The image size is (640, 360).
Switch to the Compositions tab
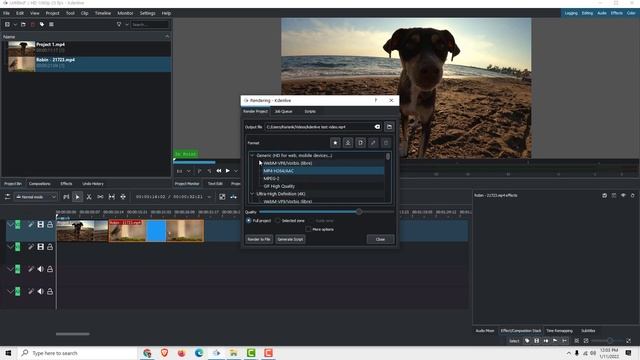(40, 184)
